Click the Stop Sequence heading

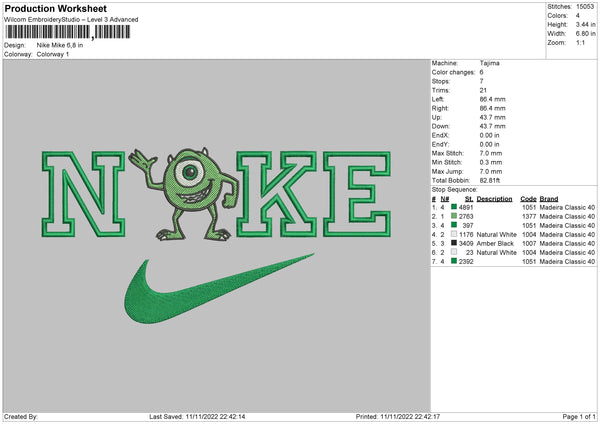click(455, 190)
